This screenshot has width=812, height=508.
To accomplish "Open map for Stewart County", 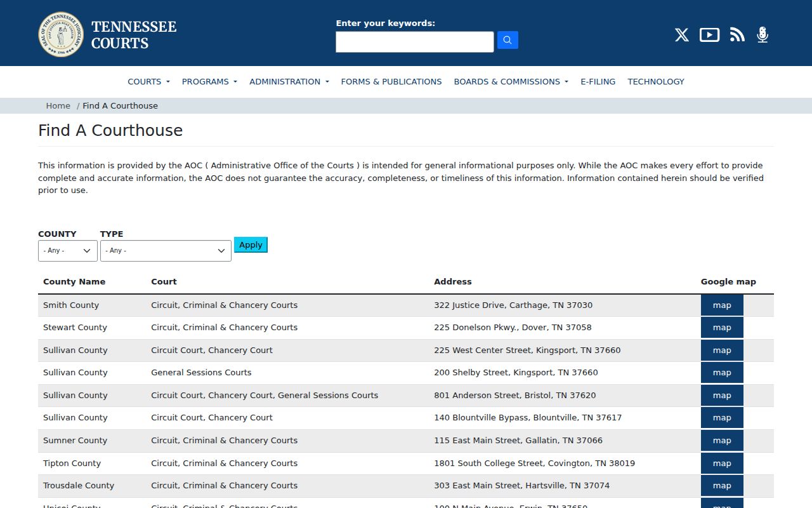I will coord(722,328).
